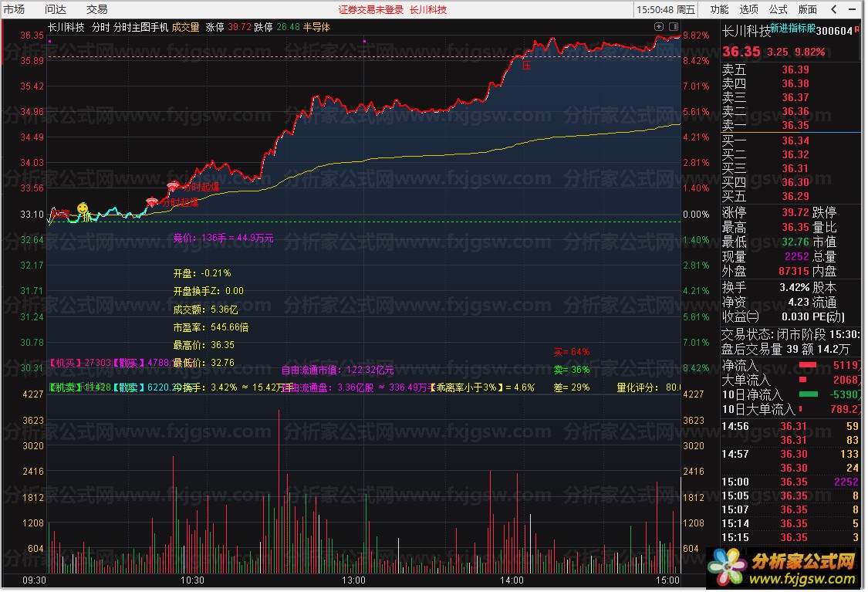
Task: Click the 净流入 red bar indicator
Action: (807, 365)
